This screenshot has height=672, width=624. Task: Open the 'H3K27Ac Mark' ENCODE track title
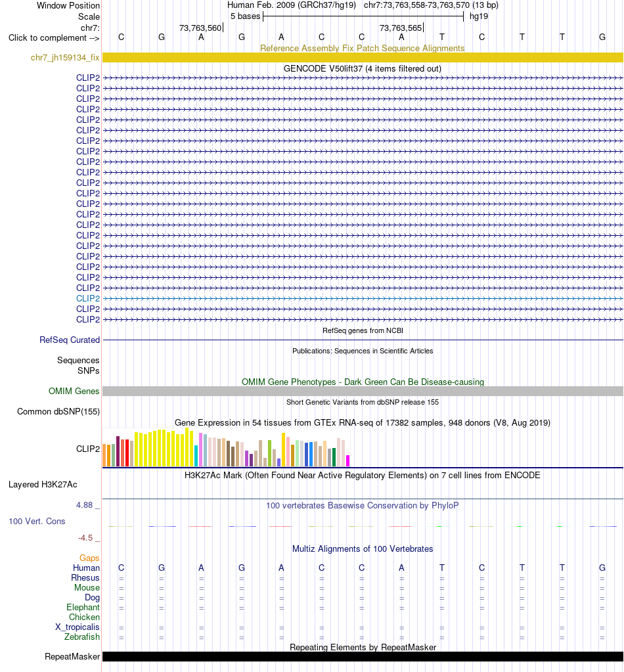(362, 476)
